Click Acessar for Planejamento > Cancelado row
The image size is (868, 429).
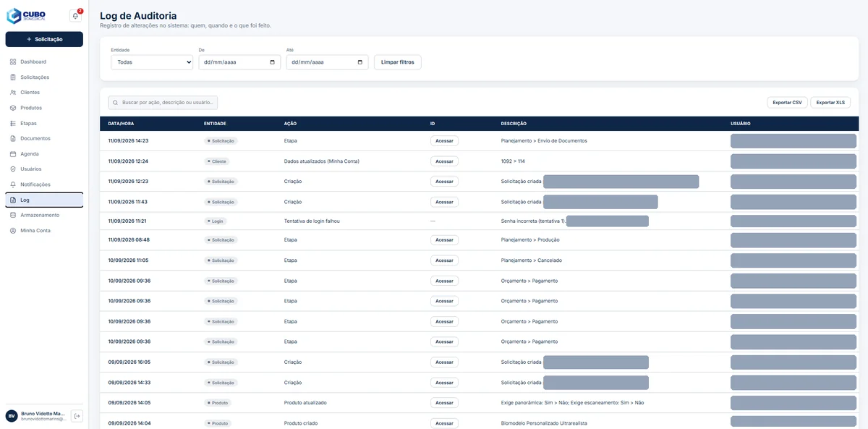444,260
